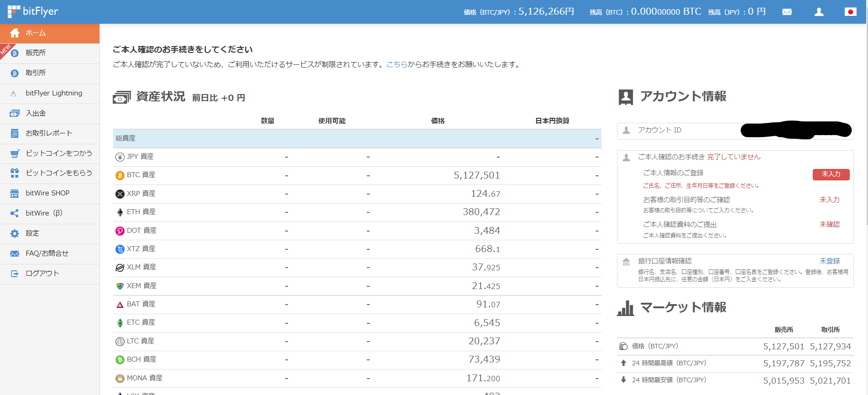The image size is (868, 395).
Task: Open 設定 settings page
Action: (50, 233)
